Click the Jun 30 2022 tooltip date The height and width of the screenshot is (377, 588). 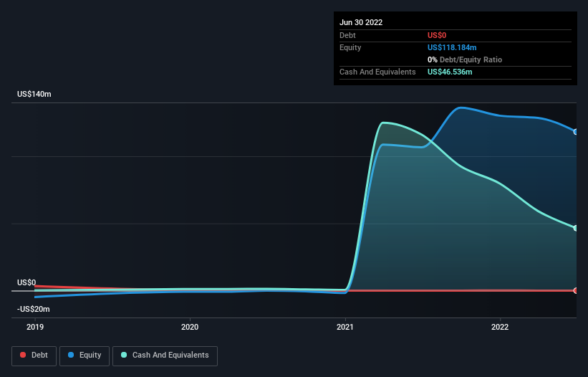(x=361, y=22)
